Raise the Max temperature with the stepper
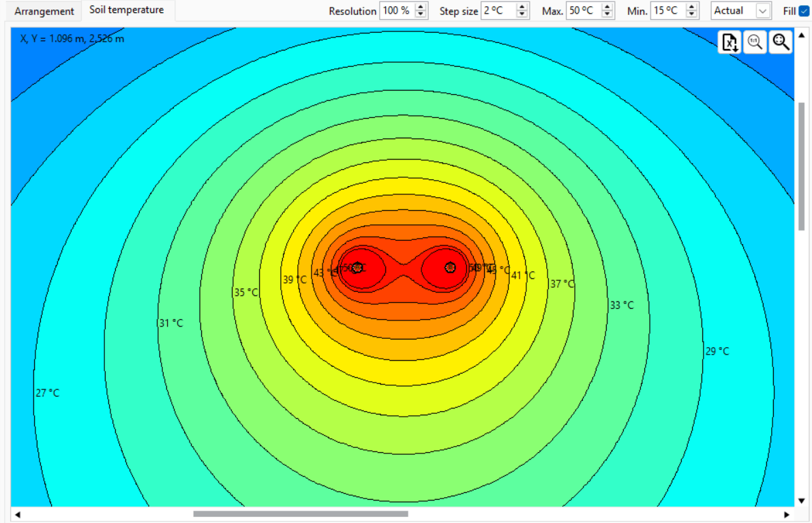Viewport: 812px width, 523px height. (607, 7)
